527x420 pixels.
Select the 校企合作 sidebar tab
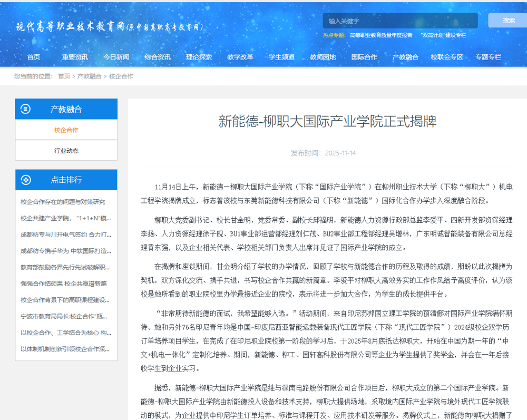click(66, 130)
